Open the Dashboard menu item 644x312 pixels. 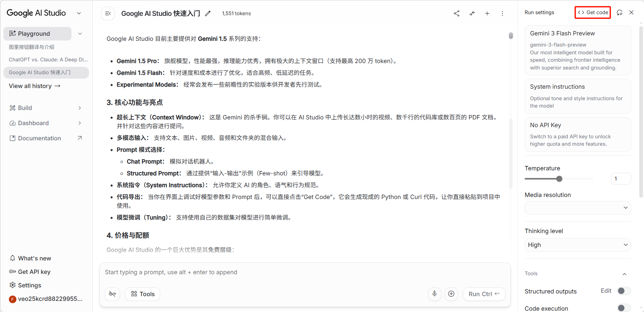[46, 123]
